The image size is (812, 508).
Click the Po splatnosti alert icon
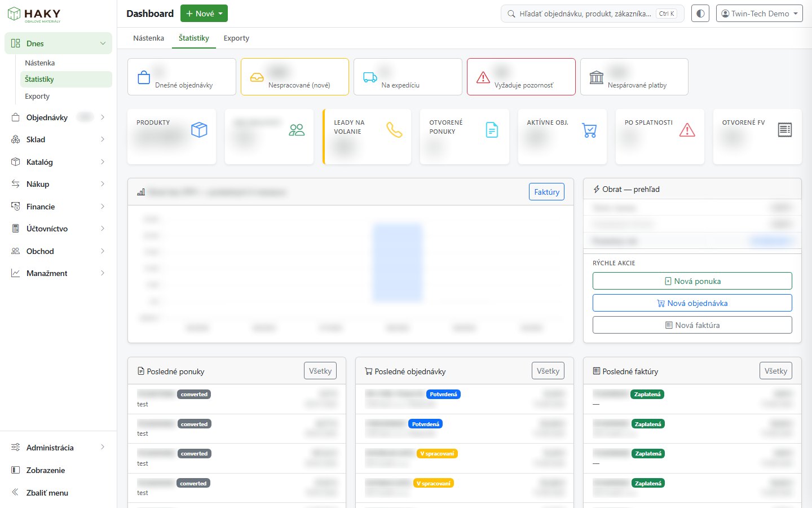pos(687,130)
